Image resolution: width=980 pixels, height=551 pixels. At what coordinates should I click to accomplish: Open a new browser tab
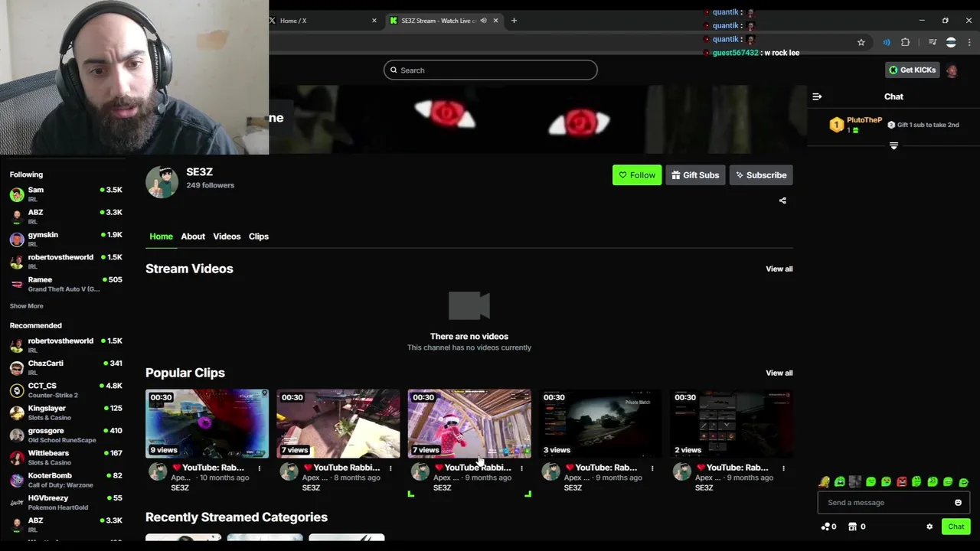click(514, 21)
